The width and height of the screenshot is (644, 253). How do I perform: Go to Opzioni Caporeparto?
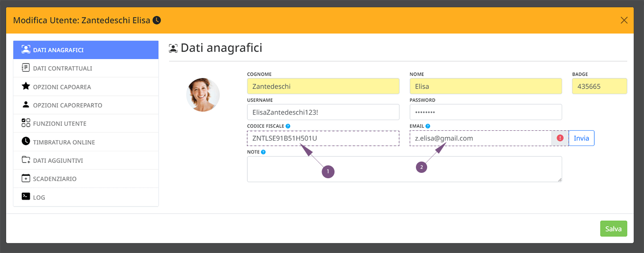click(86, 105)
